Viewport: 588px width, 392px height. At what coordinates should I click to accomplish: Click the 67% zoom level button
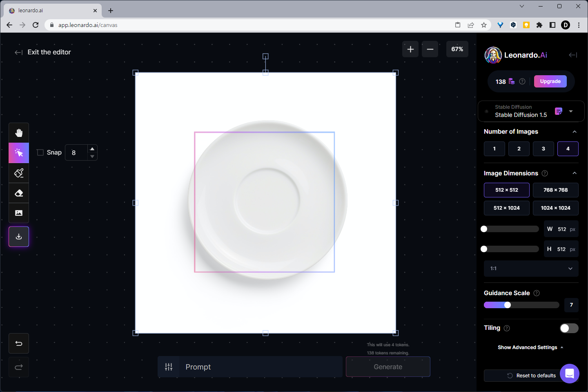coord(457,49)
